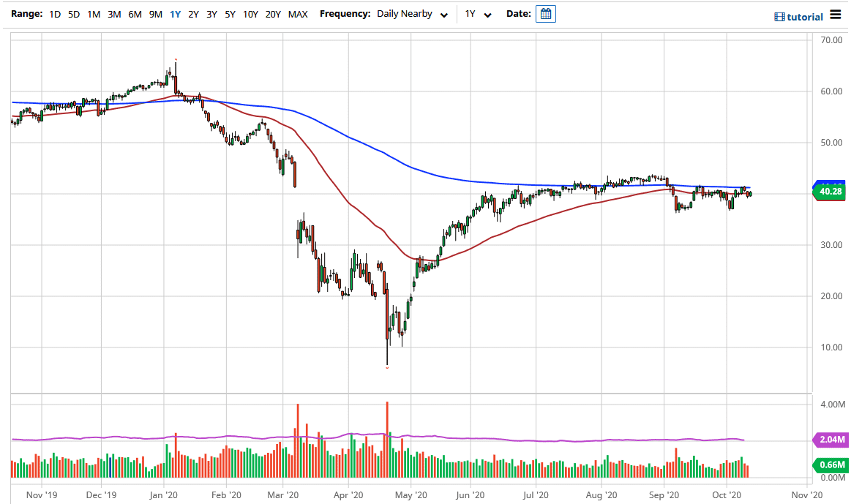
Task: Switch the range to 10Y
Action: [249, 13]
